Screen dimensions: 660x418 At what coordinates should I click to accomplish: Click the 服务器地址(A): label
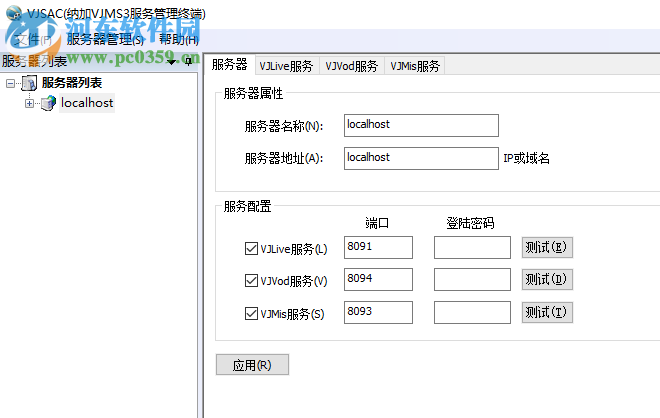[284, 159]
